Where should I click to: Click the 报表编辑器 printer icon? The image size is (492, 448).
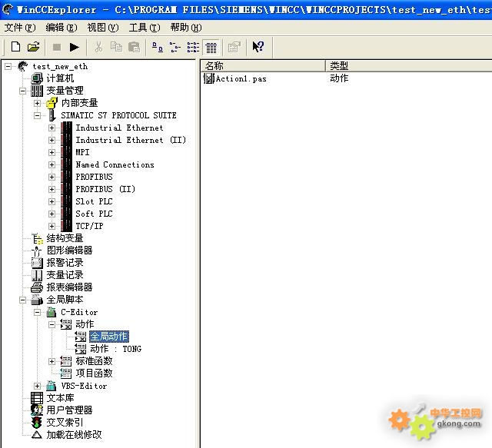coord(37,287)
